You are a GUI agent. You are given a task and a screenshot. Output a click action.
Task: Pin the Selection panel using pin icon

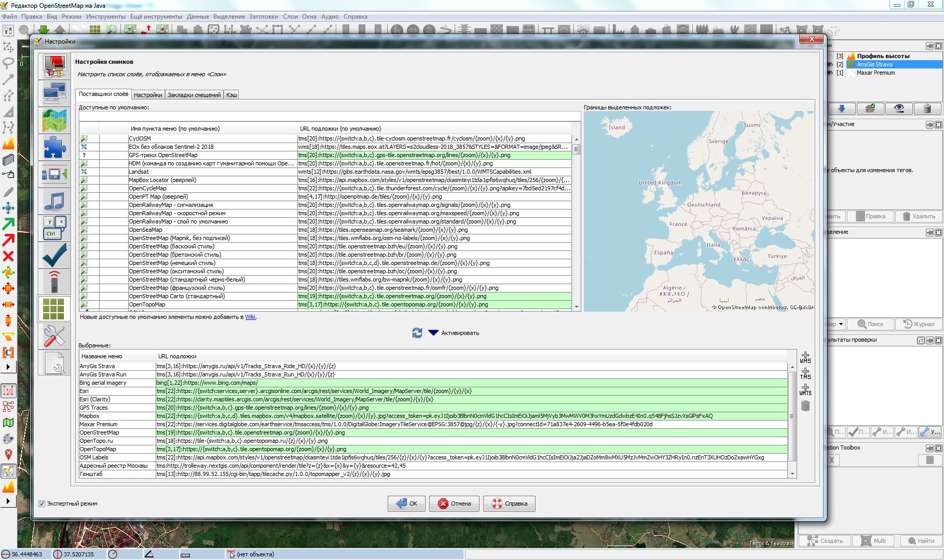click(x=930, y=232)
